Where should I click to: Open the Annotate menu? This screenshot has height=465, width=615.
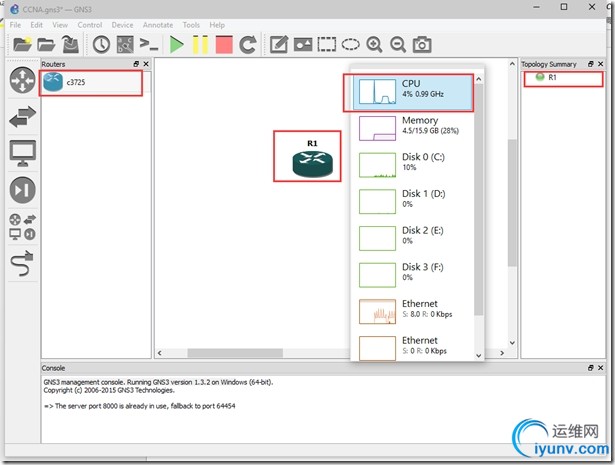[x=158, y=25]
